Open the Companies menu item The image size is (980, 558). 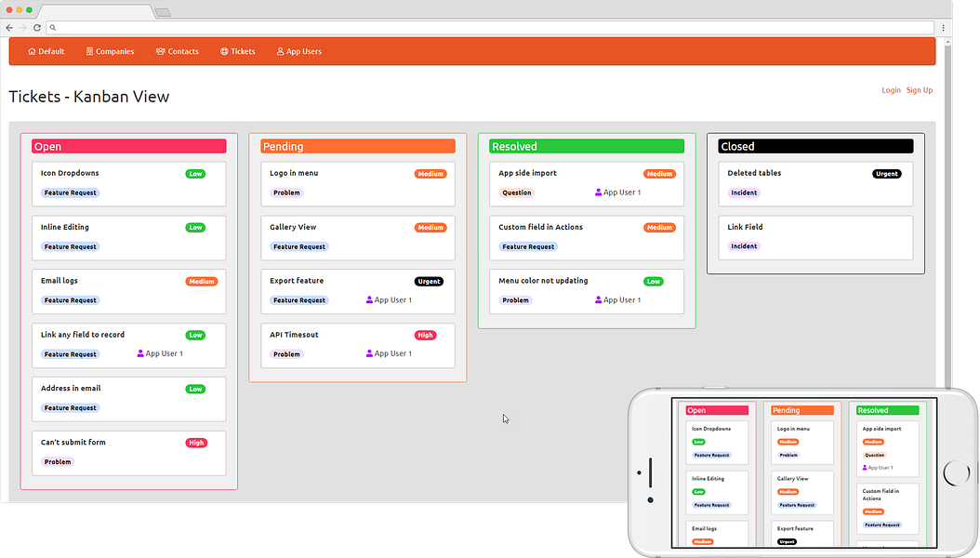click(110, 52)
